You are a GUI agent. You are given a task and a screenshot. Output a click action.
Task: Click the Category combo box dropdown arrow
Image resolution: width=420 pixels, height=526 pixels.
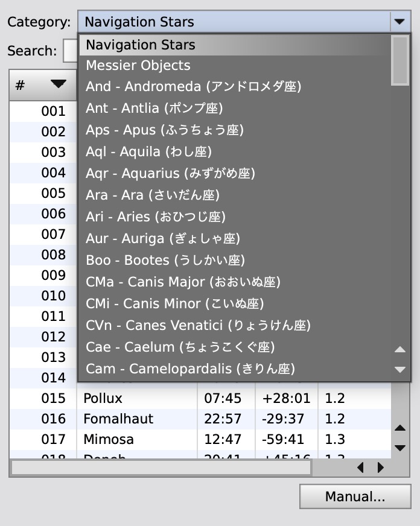pos(401,22)
